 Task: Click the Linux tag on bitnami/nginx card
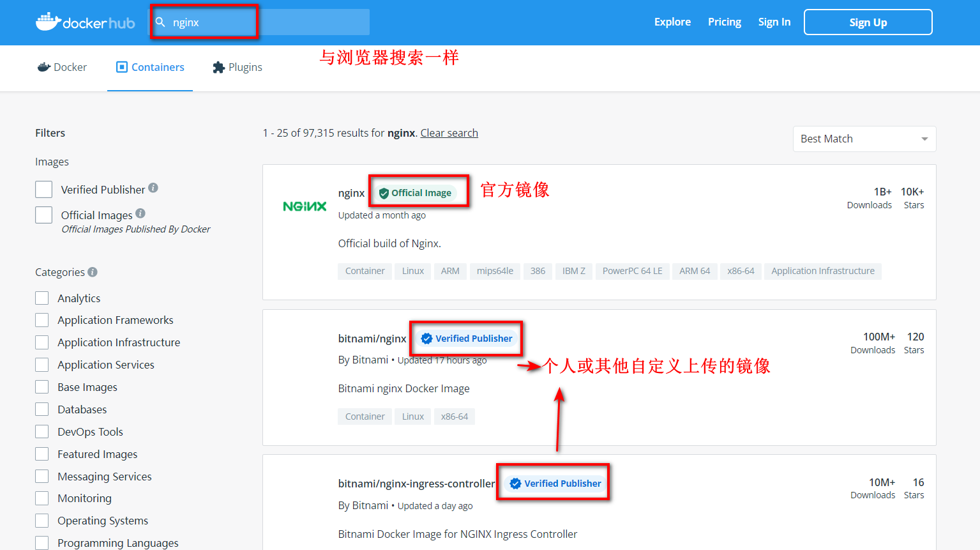point(413,416)
